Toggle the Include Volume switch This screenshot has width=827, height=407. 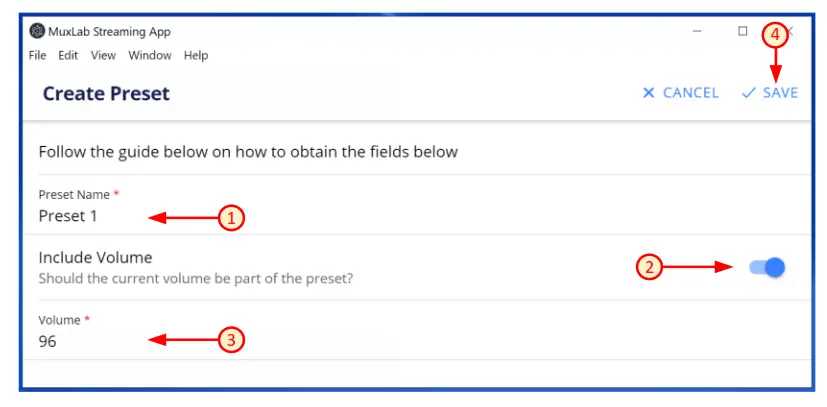[768, 267]
